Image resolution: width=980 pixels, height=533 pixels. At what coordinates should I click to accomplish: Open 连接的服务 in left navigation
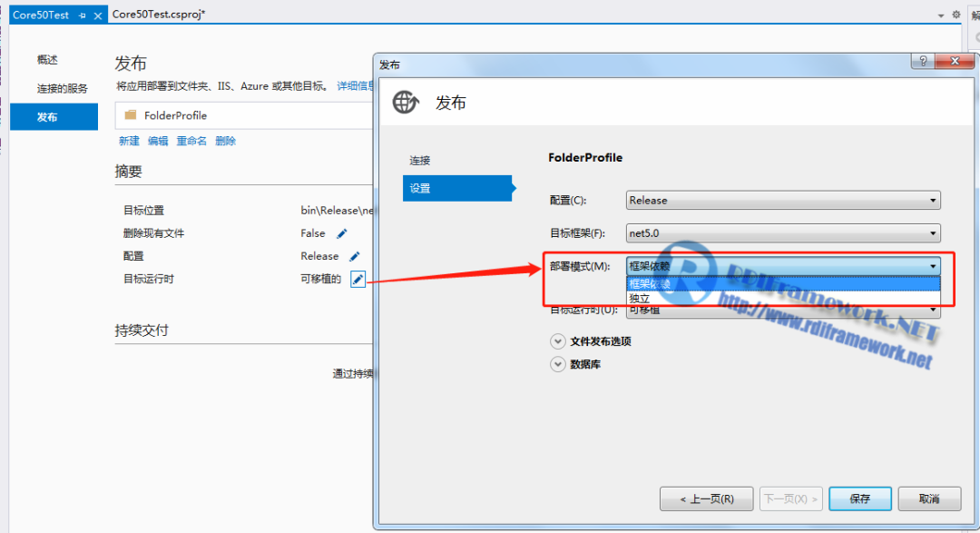[x=63, y=89]
